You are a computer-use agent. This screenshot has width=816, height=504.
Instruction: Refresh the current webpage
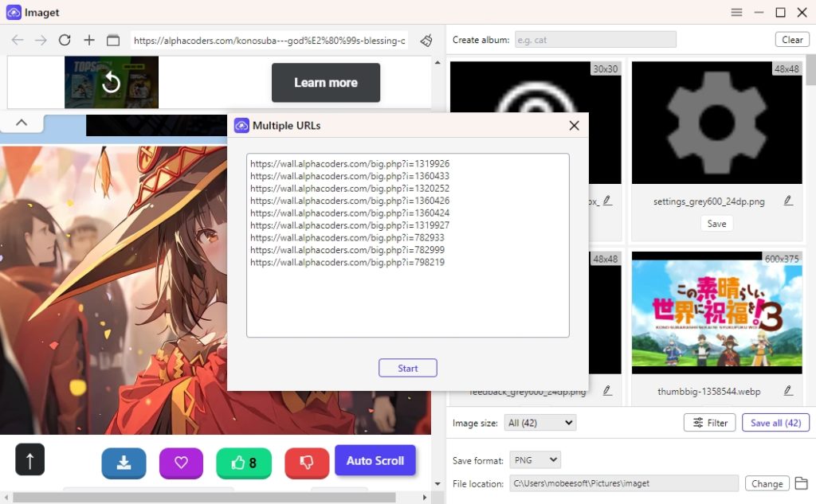(x=63, y=40)
